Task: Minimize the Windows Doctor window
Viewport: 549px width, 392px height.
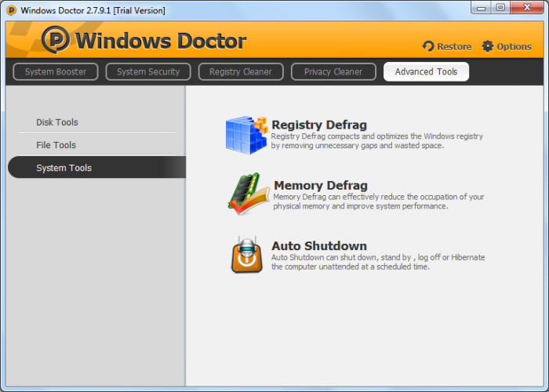Action: pos(481,7)
